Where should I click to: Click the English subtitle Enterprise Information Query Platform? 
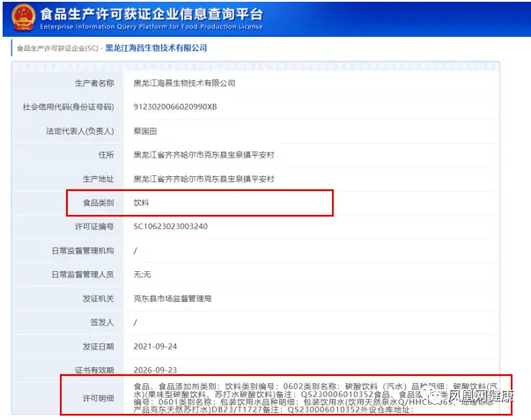[151, 26]
